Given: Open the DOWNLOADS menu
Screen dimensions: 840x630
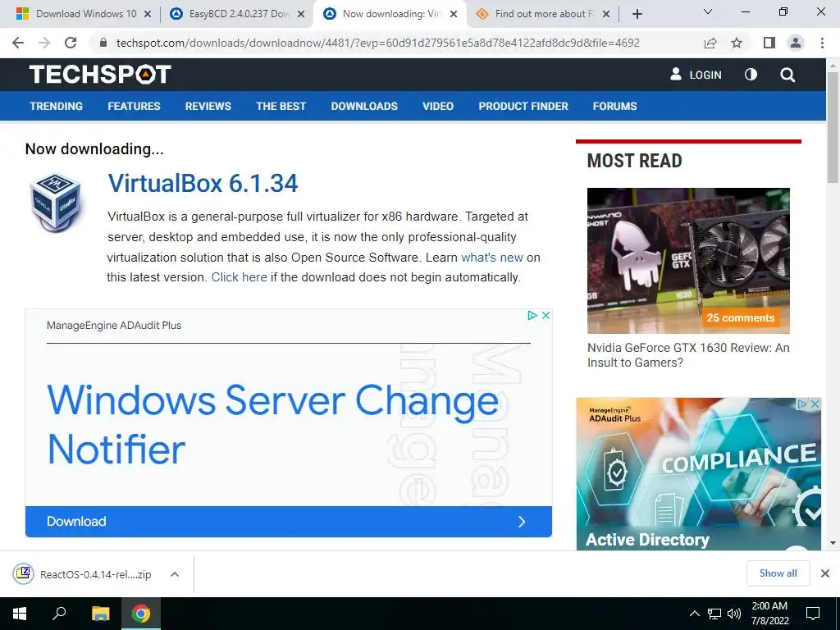Looking at the screenshot, I should point(364,106).
